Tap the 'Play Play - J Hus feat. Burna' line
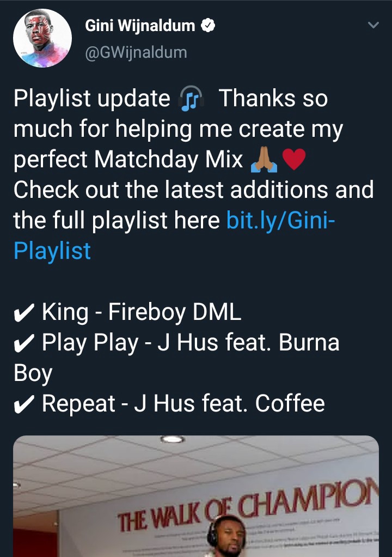The width and height of the screenshot is (392, 557). (191, 343)
